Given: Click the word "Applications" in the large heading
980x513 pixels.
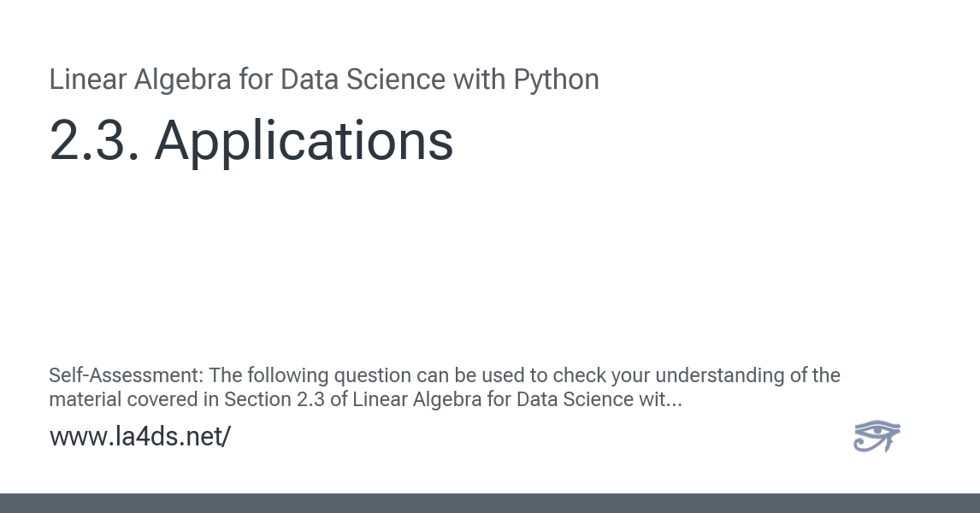Looking at the screenshot, I should click(304, 141).
